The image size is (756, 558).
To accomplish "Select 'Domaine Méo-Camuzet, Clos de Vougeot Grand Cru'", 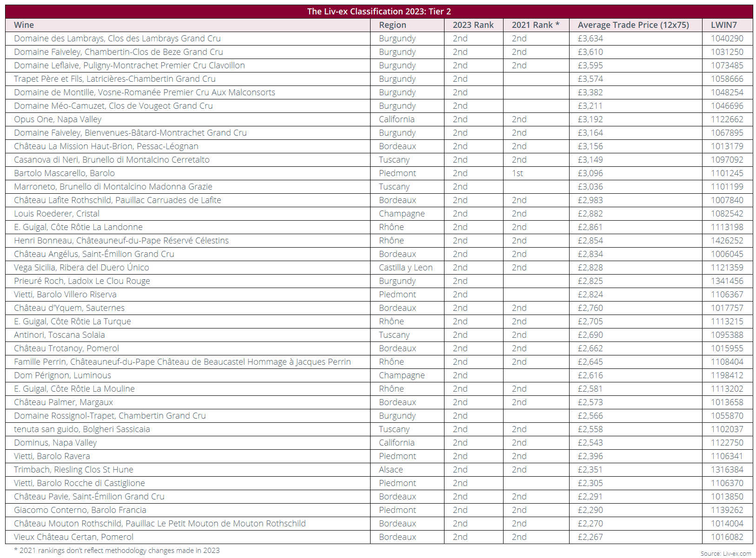I will pos(113,106).
